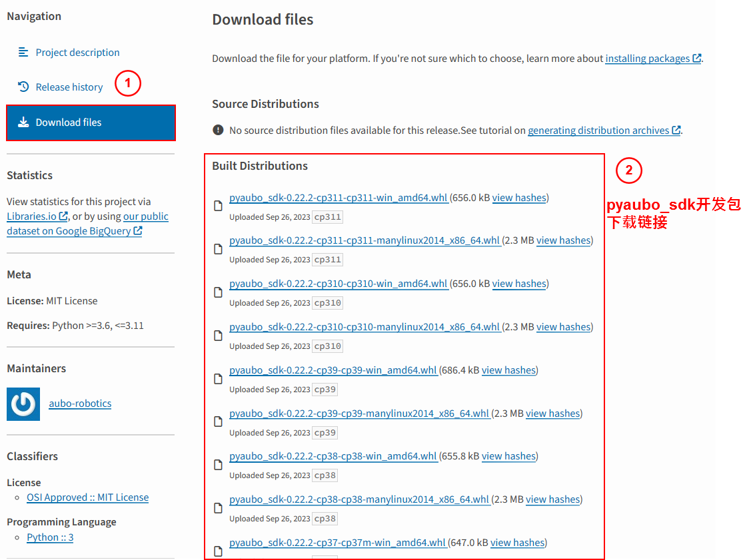Download pyaubo_sdk cp310 win_amd64 wheel
This screenshot has height=560, width=753.
coord(339,284)
